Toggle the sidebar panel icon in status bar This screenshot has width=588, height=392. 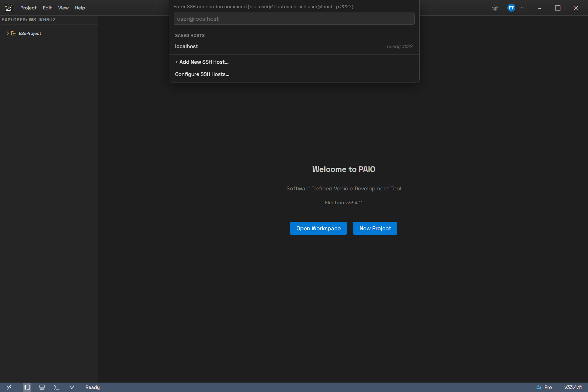coord(27,387)
